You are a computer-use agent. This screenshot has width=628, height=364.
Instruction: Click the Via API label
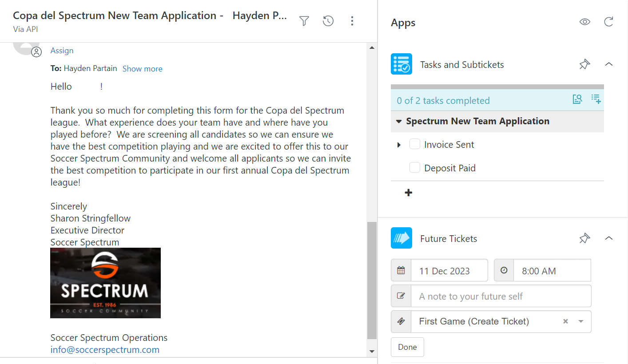(25, 29)
